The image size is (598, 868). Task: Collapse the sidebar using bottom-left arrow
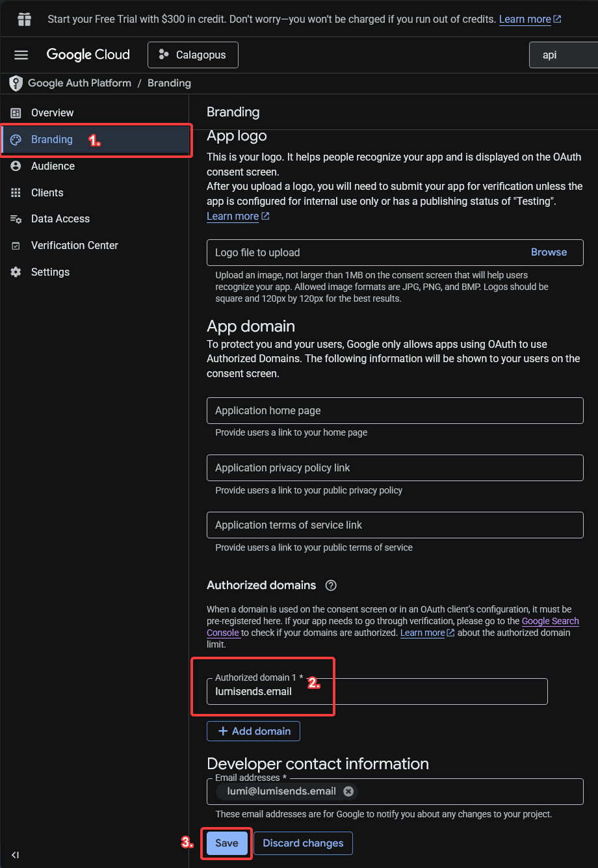pos(15,855)
